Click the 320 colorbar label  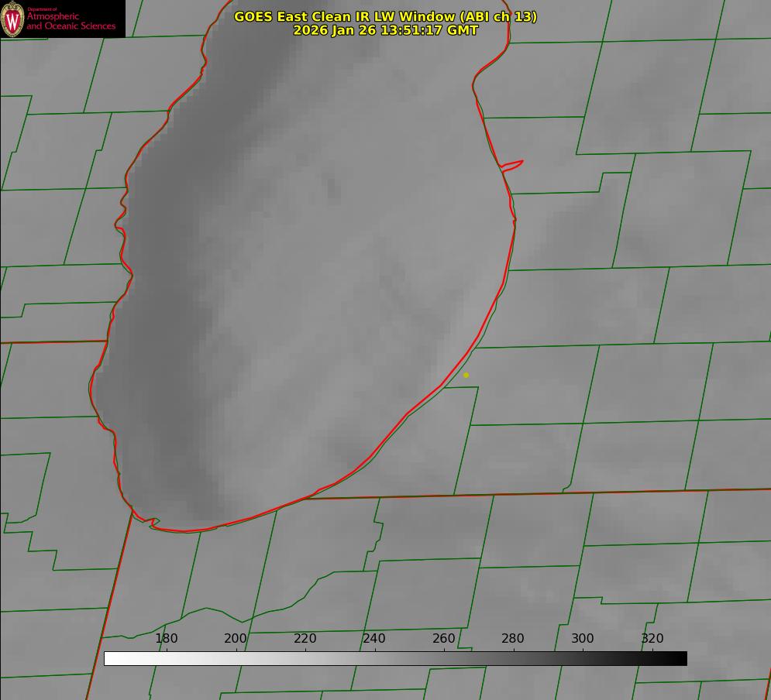[652, 638]
